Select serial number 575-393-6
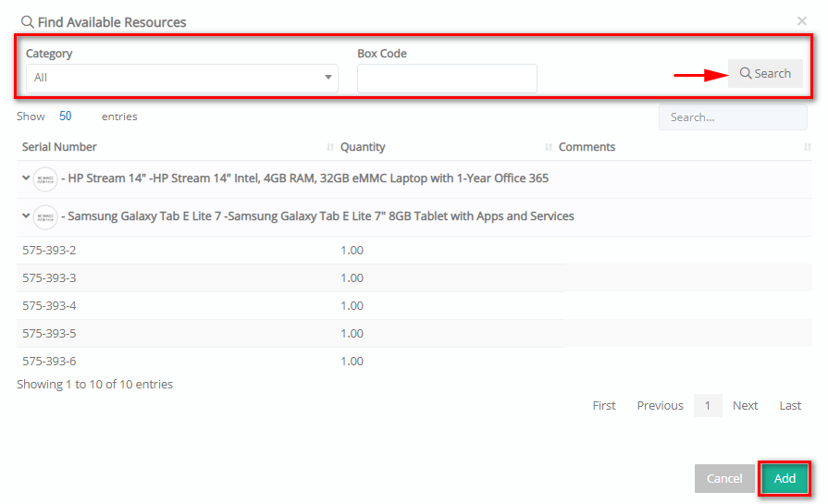This screenshot has width=828, height=504. pyautogui.click(x=49, y=362)
